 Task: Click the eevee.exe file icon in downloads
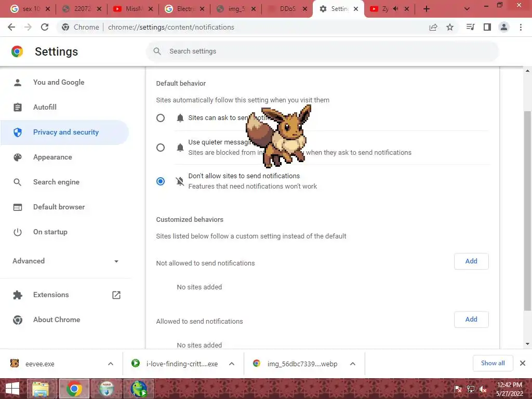coord(15,363)
